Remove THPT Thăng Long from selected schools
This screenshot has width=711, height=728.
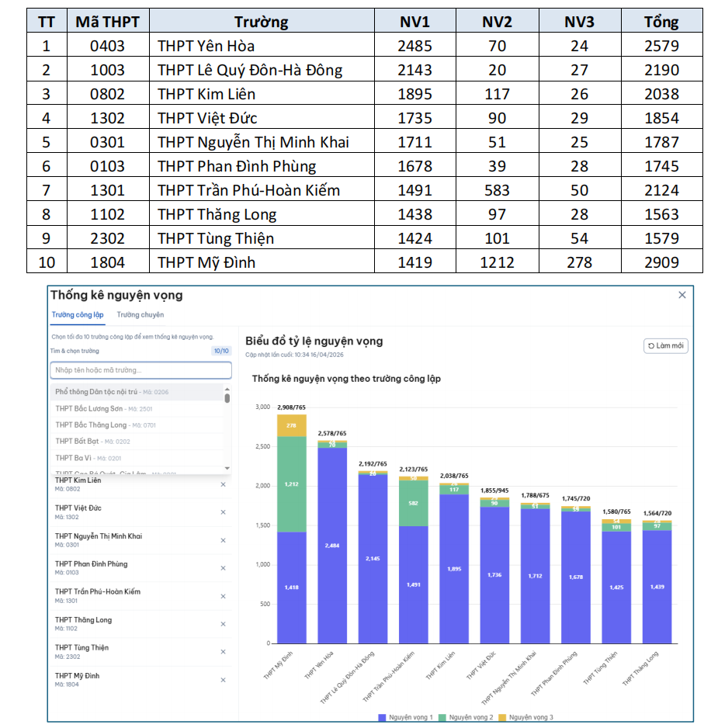coord(223,623)
